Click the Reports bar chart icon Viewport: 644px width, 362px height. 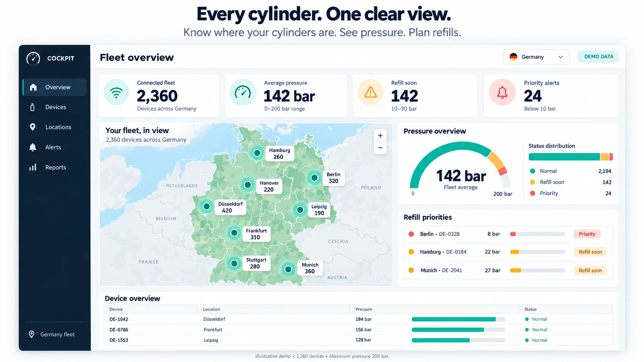[x=33, y=167]
